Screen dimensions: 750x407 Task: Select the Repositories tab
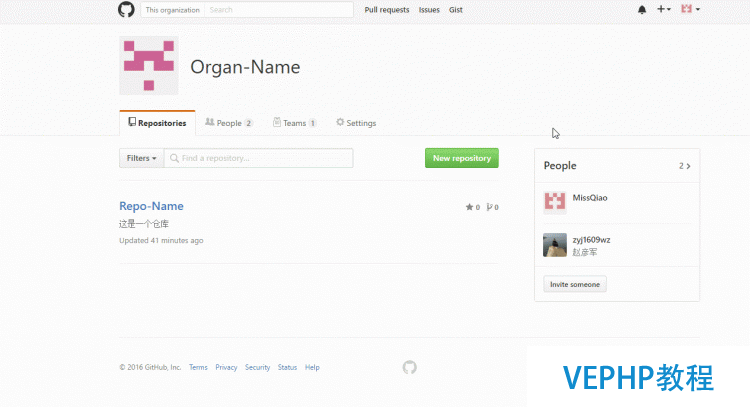[x=157, y=123]
